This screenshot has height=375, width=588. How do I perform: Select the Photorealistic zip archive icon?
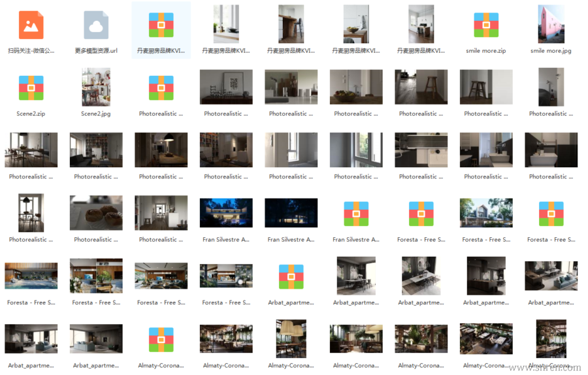click(161, 88)
